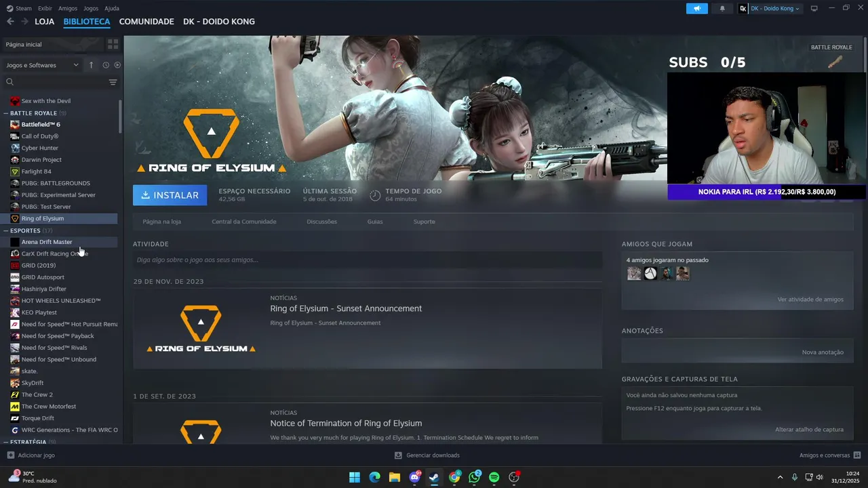Switch to Big Picture mode icon
Image resolution: width=868 pixels, height=488 pixels.
click(x=814, y=8)
